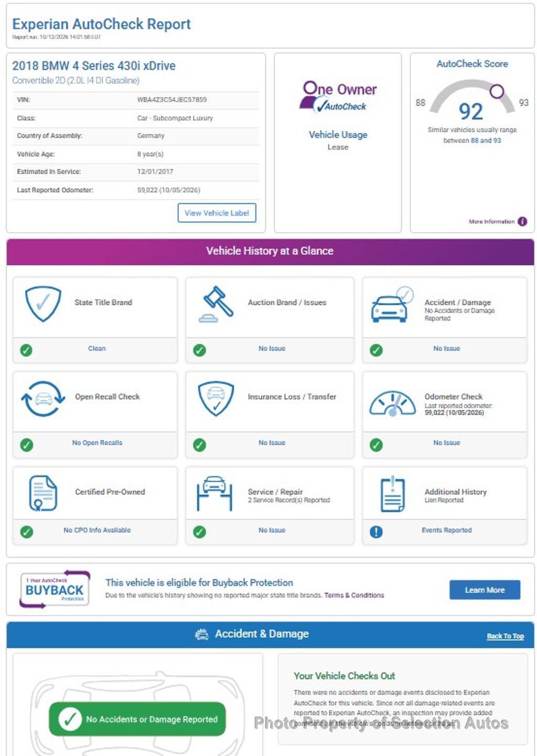Click No Issue under Insurance Loss / Transfer

tap(272, 443)
